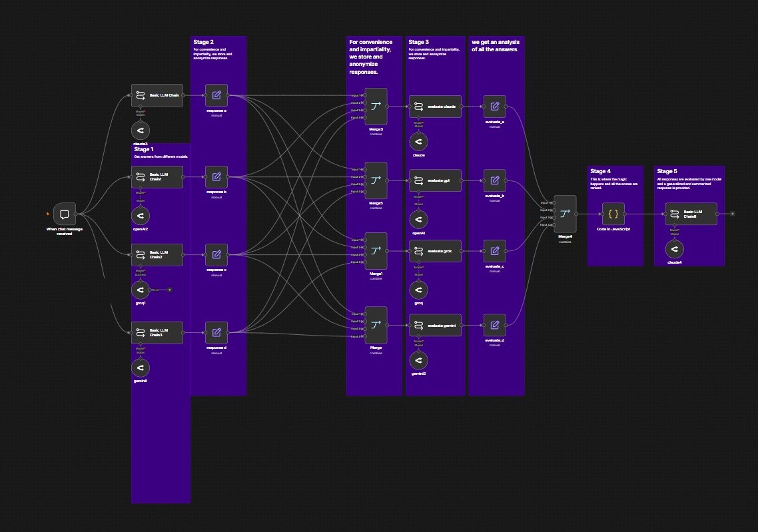Viewport: 758px width, 532px height.
Task: Select the groq1 model node
Action: [x=141, y=290]
